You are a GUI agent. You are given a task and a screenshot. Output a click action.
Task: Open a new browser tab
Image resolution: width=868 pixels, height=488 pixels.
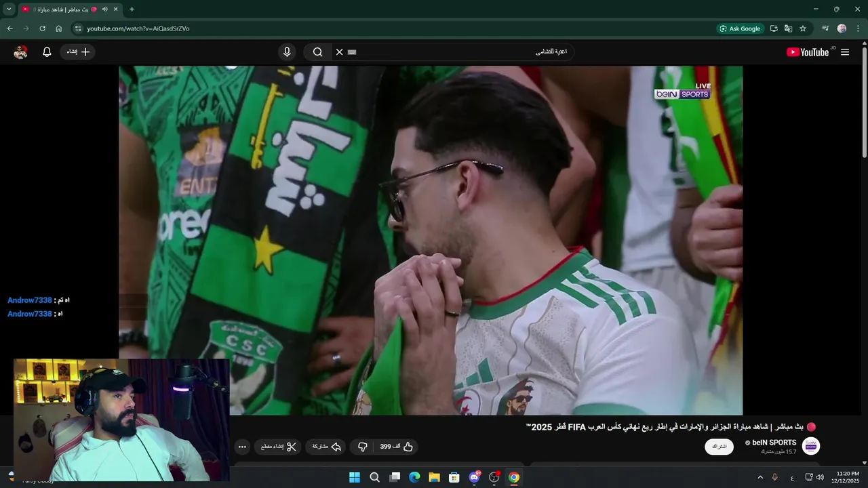[x=132, y=9]
